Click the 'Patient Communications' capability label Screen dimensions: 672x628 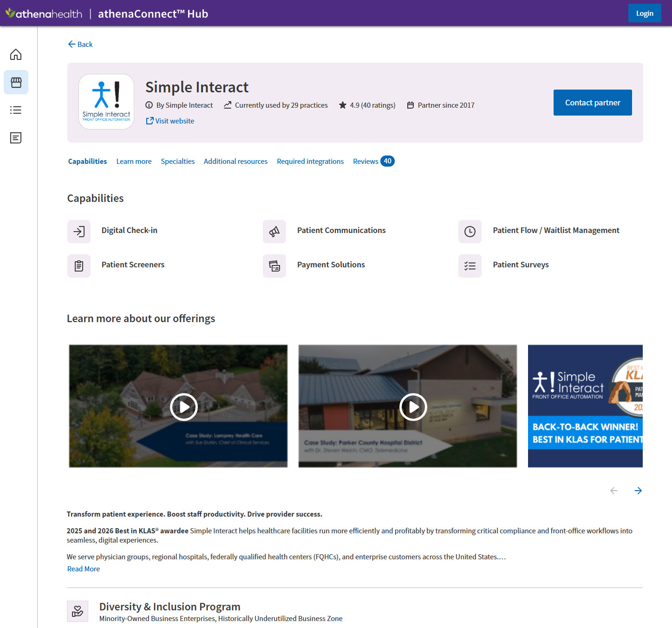click(x=341, y=230)
